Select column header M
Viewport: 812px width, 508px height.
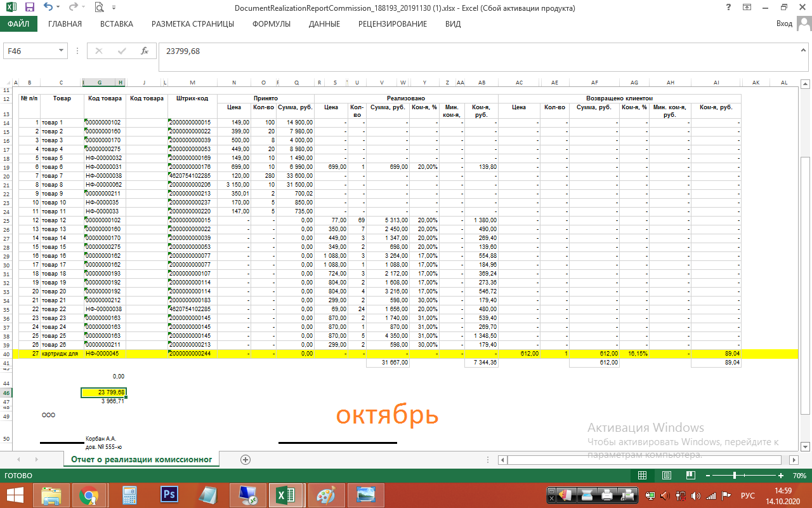192,83
